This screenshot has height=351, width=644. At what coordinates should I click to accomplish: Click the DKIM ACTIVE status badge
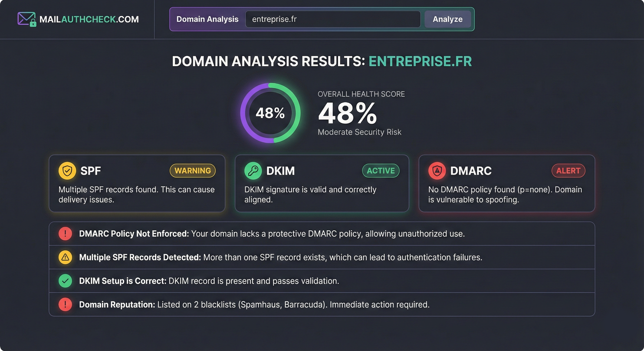pyautogui.click(x=381, y=171)
